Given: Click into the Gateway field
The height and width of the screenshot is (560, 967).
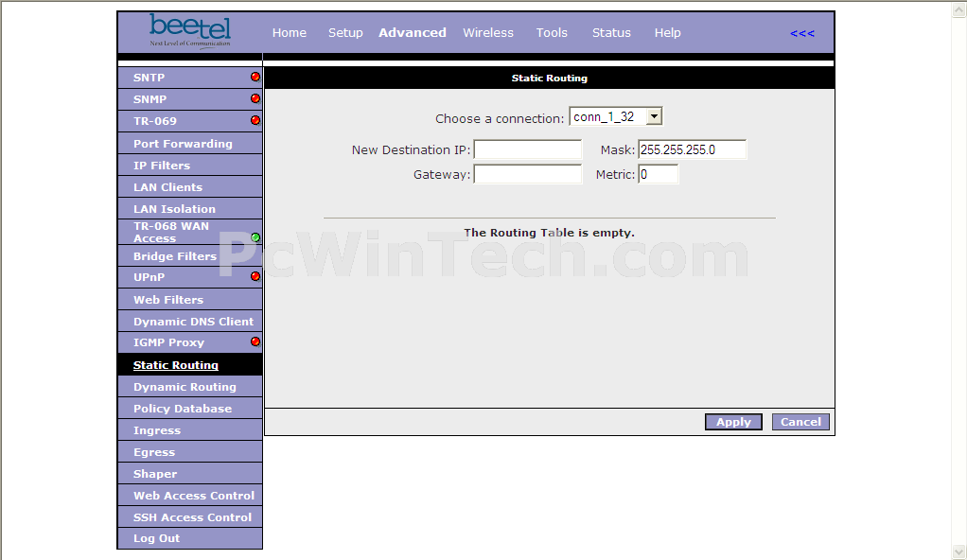Looking at the screenshot, I should click(528, 175).
